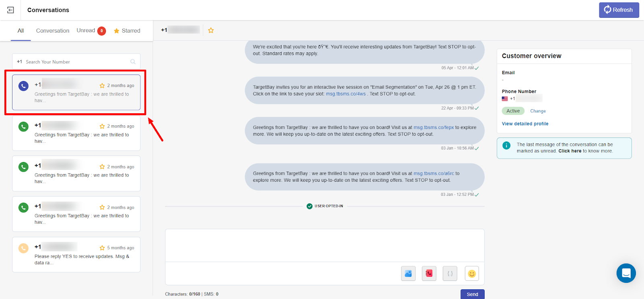The width and height of the screenshot is (644, 299).
Task: Open View detailed profile link
Action: 525,124
